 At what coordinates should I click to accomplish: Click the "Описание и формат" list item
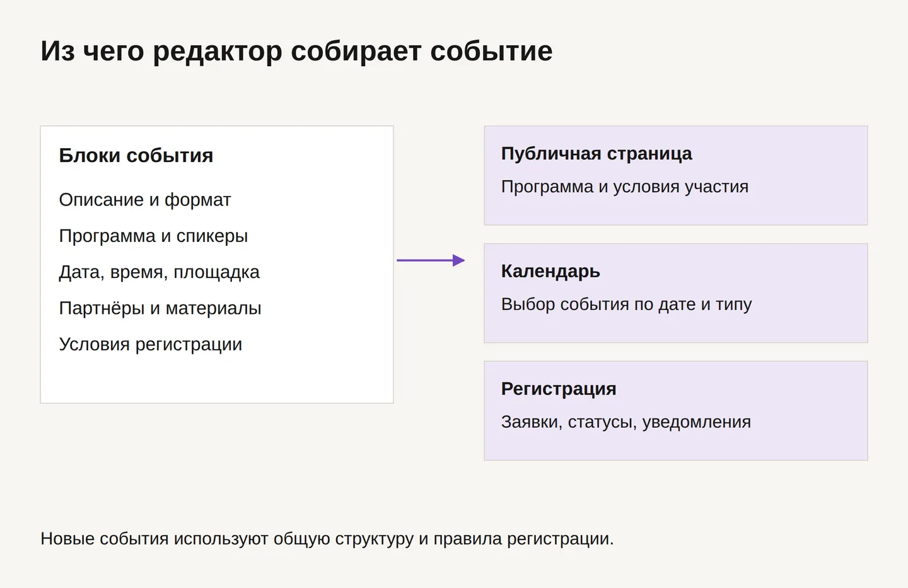[145, 200]
